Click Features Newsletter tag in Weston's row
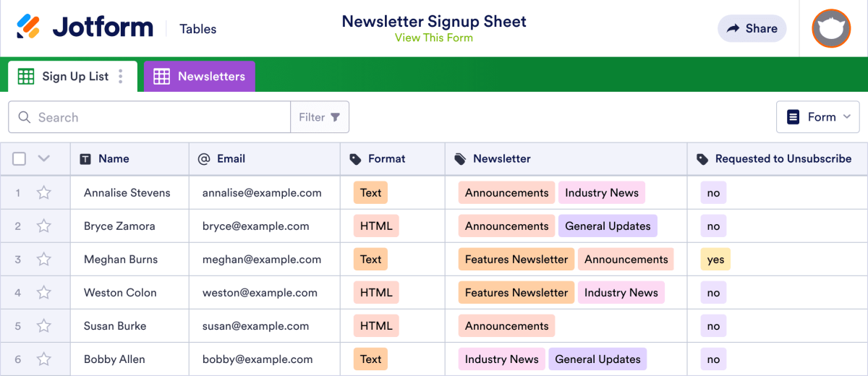The image size is (868, 376). (516, 292)
